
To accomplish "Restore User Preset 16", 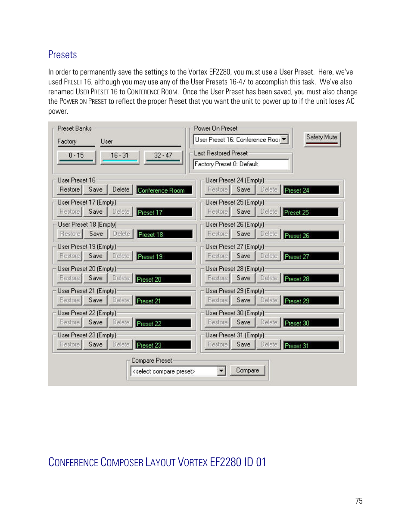I will [x=70, y=190].
